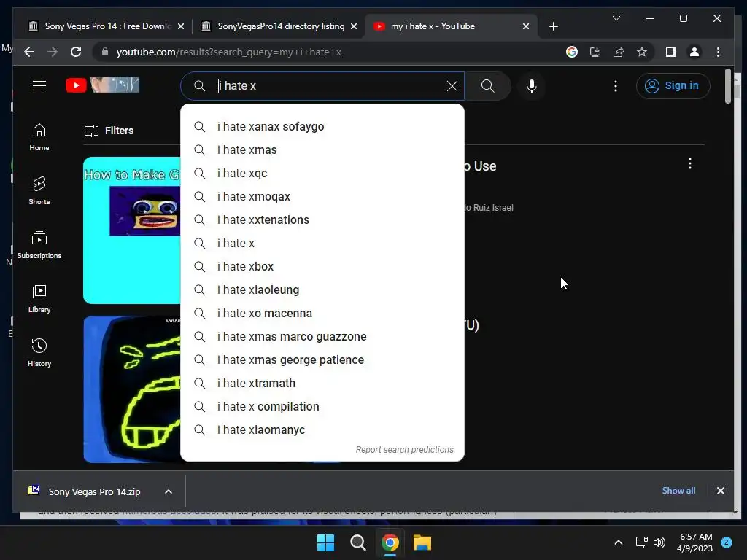
Task: Reload the page with the refresh icon
Action: pos(76,52)
